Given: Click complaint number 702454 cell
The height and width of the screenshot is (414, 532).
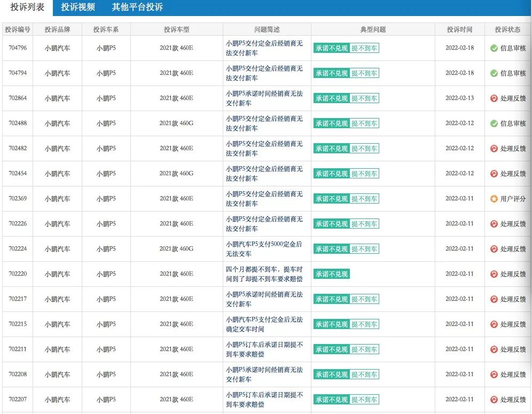Looking at the screenshot, I should [18, 174].
